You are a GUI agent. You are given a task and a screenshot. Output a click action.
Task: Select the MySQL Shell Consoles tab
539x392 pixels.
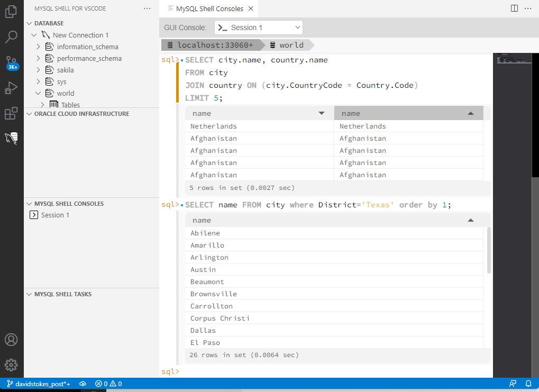point(209,8)
